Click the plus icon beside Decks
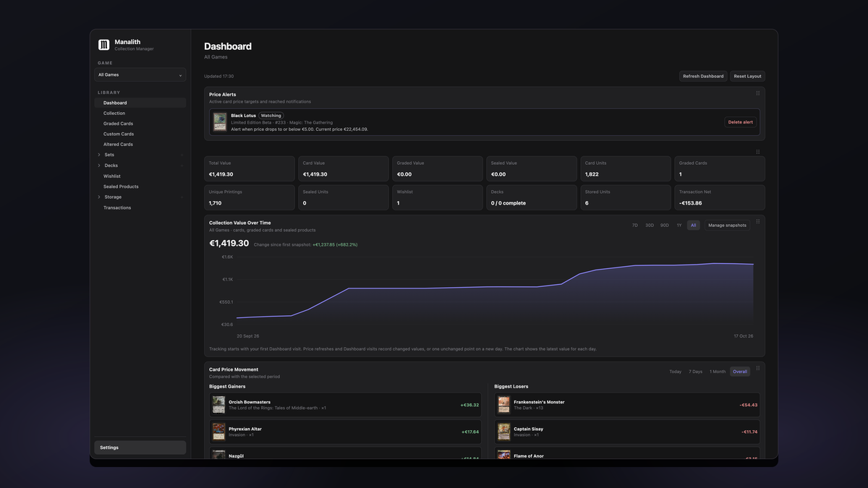The height and width of the screenshot is (488, 868). click(182, 166)
